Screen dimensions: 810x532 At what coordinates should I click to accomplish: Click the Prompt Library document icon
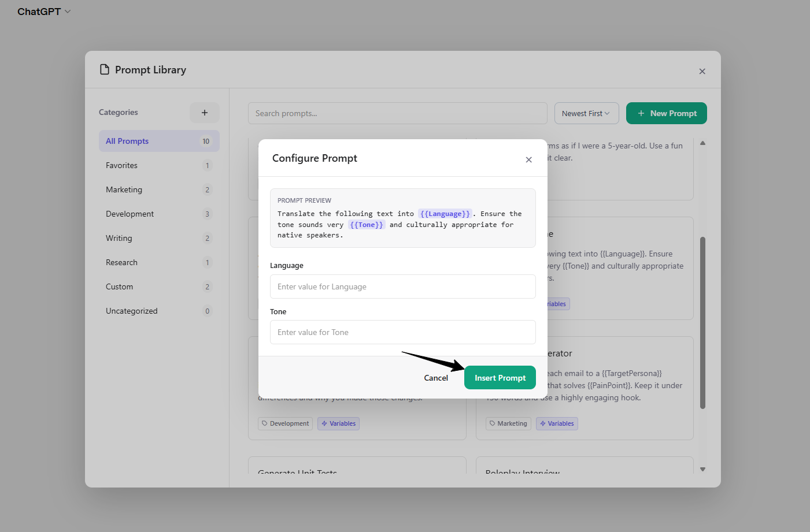click(105, 69)
